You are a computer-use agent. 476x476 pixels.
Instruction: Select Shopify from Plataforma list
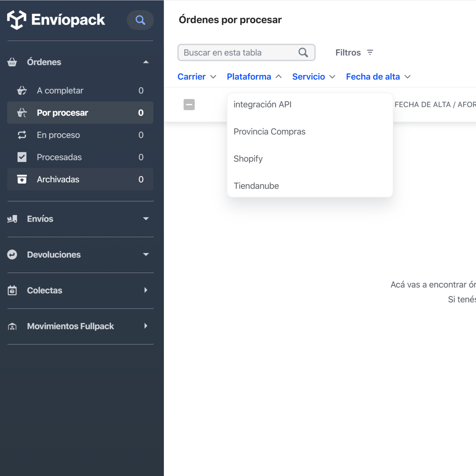[x=248, y=159]
